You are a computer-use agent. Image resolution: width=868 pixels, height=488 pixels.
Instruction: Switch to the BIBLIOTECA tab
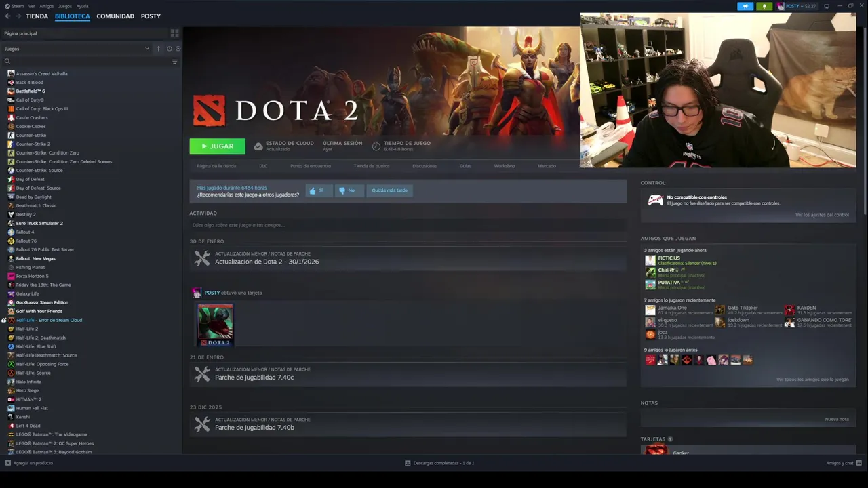point(73,16)
